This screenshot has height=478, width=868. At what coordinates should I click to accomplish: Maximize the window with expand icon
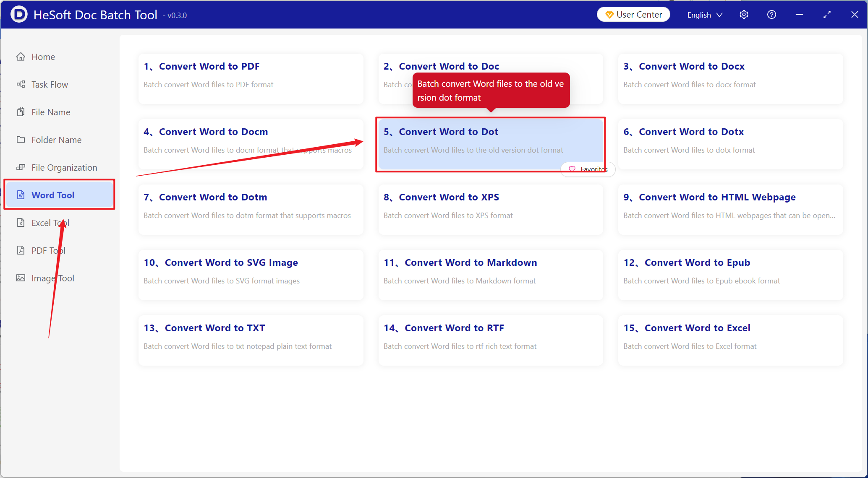point(827,15)
